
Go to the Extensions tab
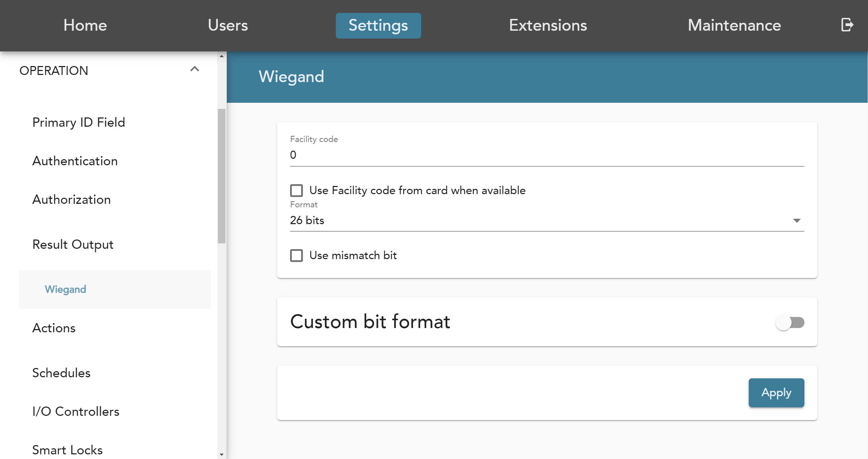[548, 25]
